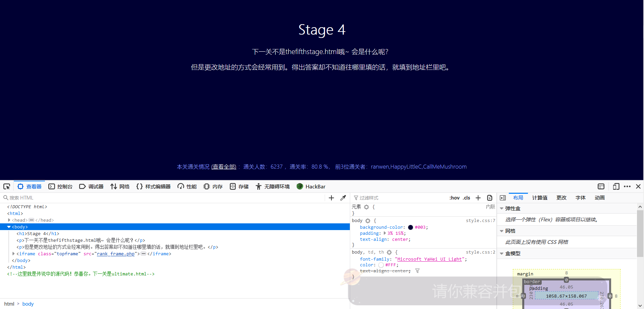644x309 pixels.
Task: Create a new CSS rule
Action: [x=478, y=197]
